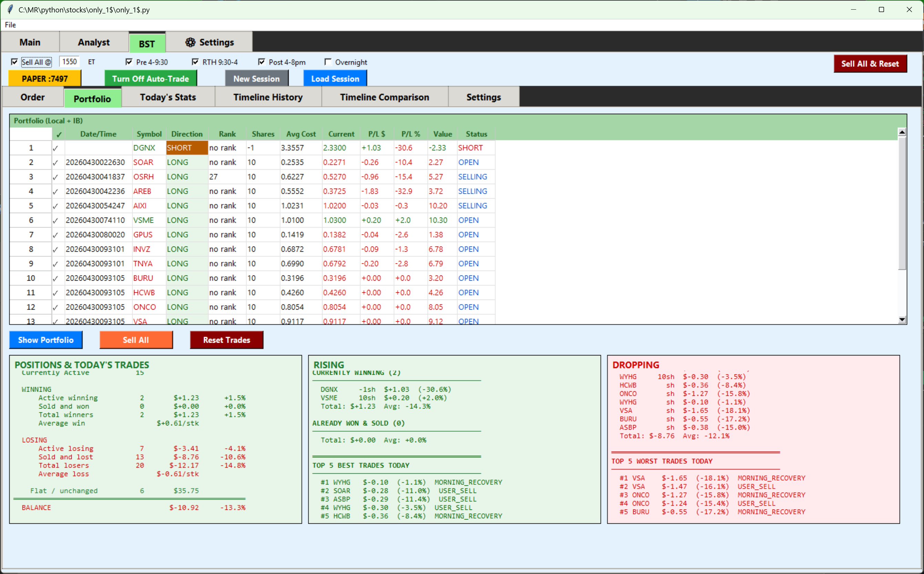Open the Today's Stats tab

pyautogui.click(x=168, y=97)
